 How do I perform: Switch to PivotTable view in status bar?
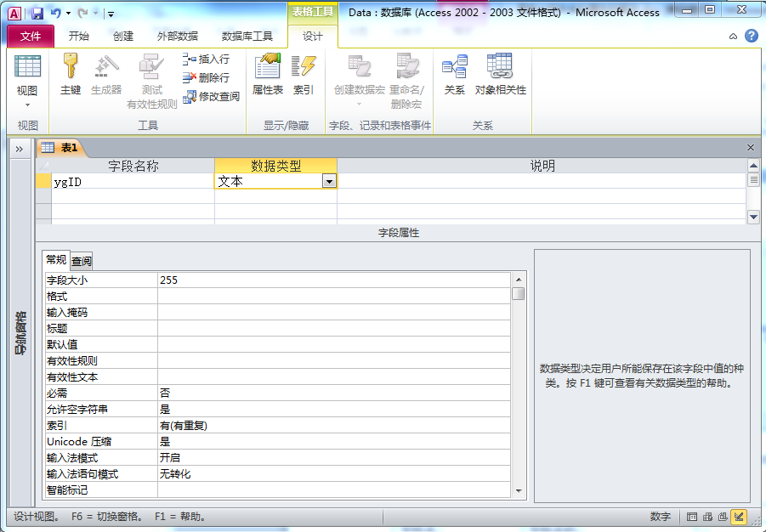pos(707,517)
